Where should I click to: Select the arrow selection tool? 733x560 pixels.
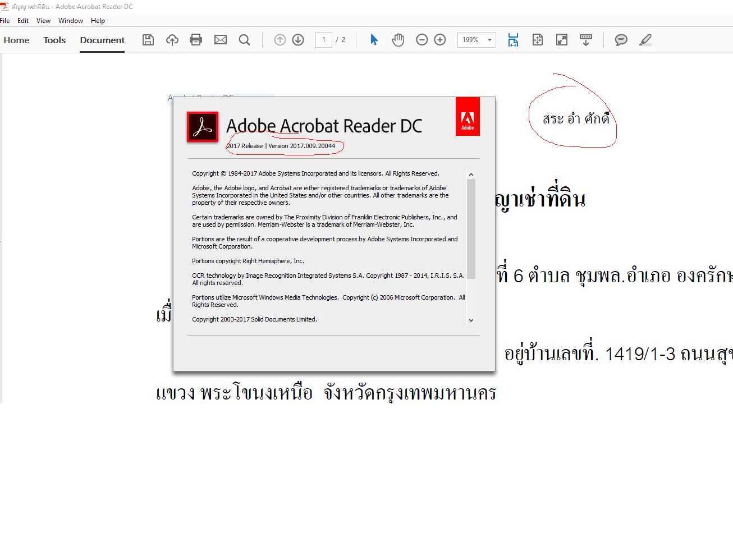coord(374,40)
